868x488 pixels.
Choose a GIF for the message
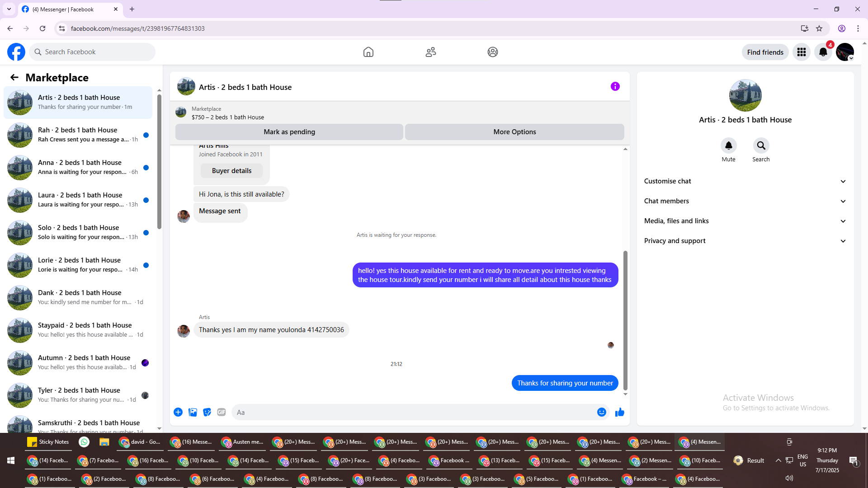(222, 412)
